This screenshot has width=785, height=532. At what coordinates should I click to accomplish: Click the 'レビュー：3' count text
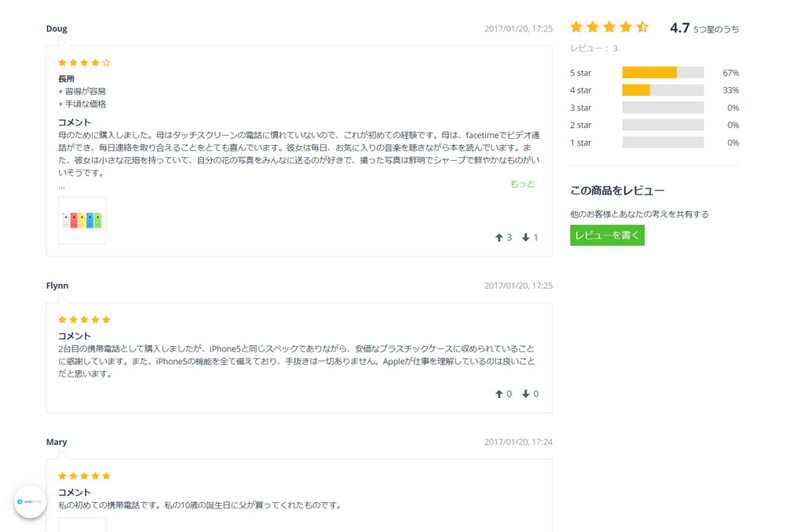pyautogui.click(x=594, y=48)
